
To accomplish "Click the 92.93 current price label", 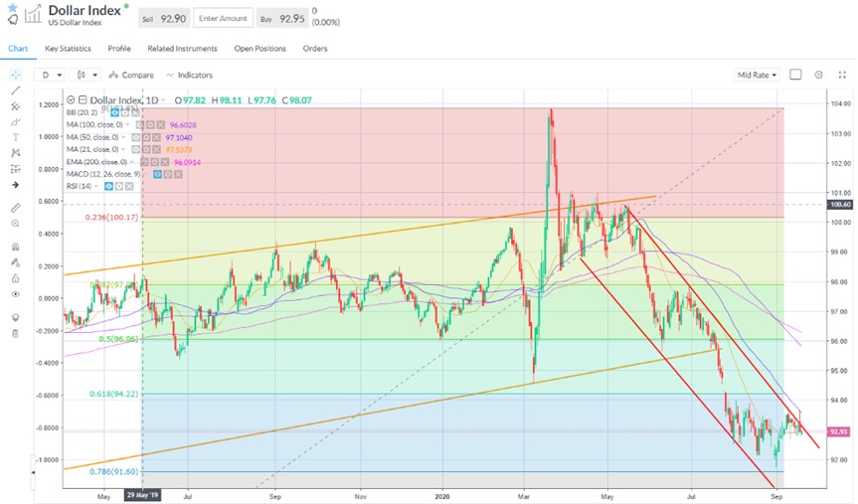I will click(x=839, y=431).
